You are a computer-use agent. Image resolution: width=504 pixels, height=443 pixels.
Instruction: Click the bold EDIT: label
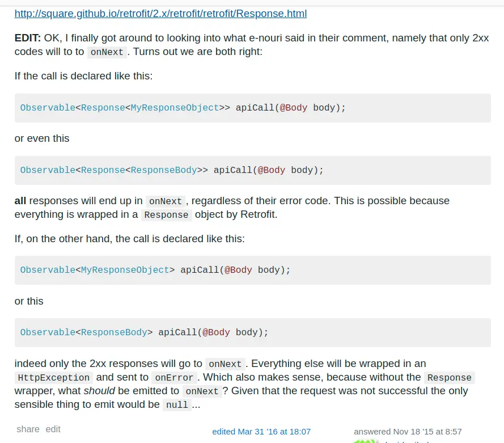28,38
